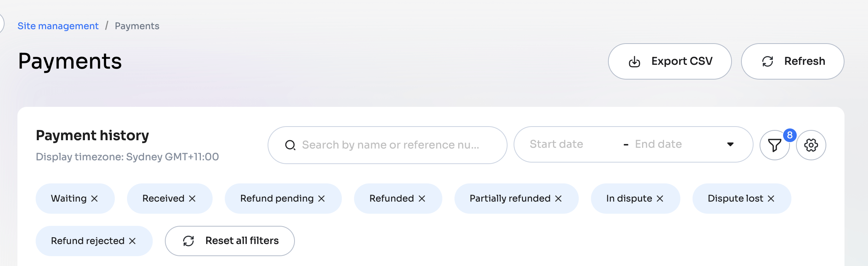Viewport: 868px width, 266px height.
Task: Remove the Waiting filter chip
Action: pyautogui.click(x=95, y=199)
